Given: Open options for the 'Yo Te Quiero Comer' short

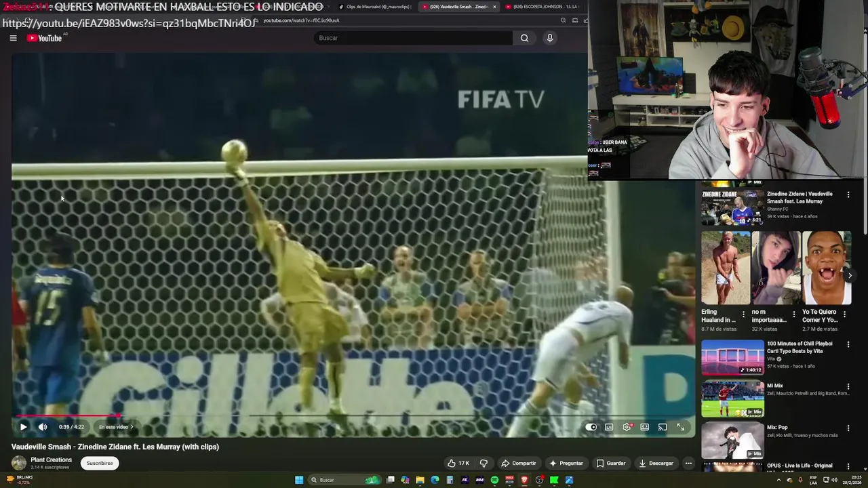Looking at the screenshot, I should point(845,314).
